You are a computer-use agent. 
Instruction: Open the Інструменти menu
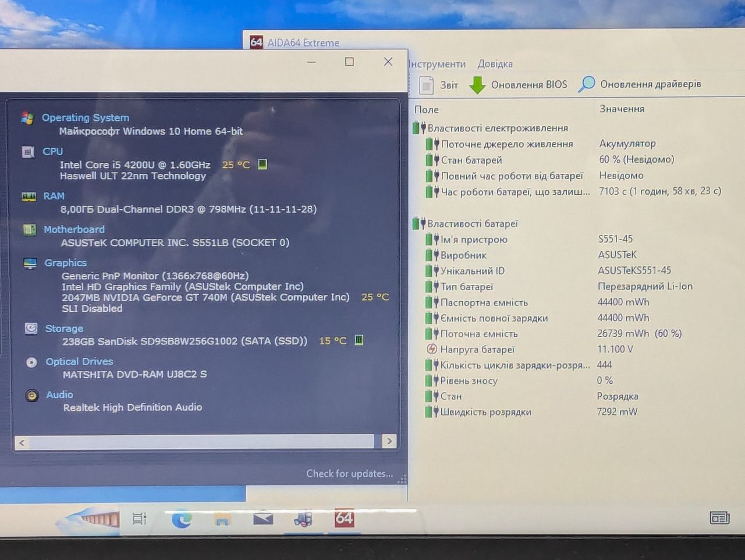pyautogui.click(x=437, y=64)
